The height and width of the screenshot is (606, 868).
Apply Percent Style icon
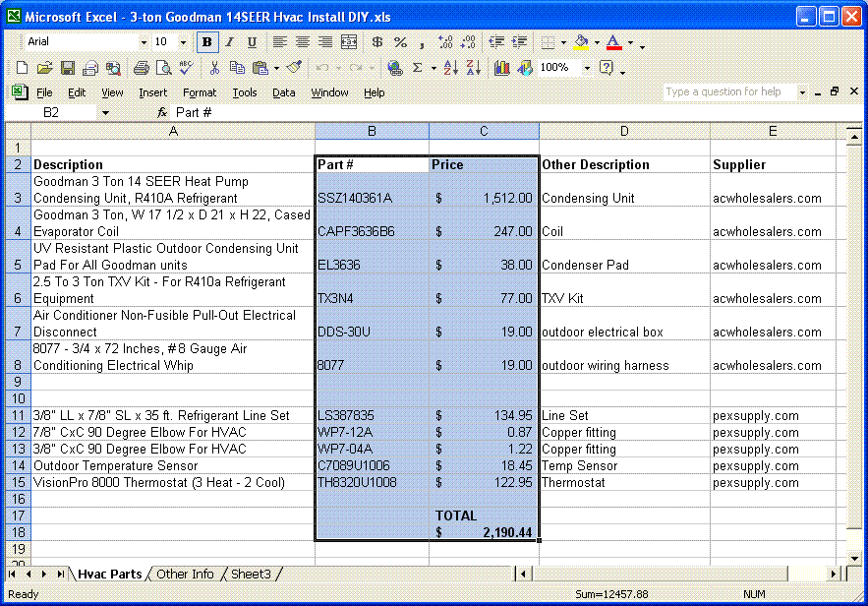click(x=400, y=42)
